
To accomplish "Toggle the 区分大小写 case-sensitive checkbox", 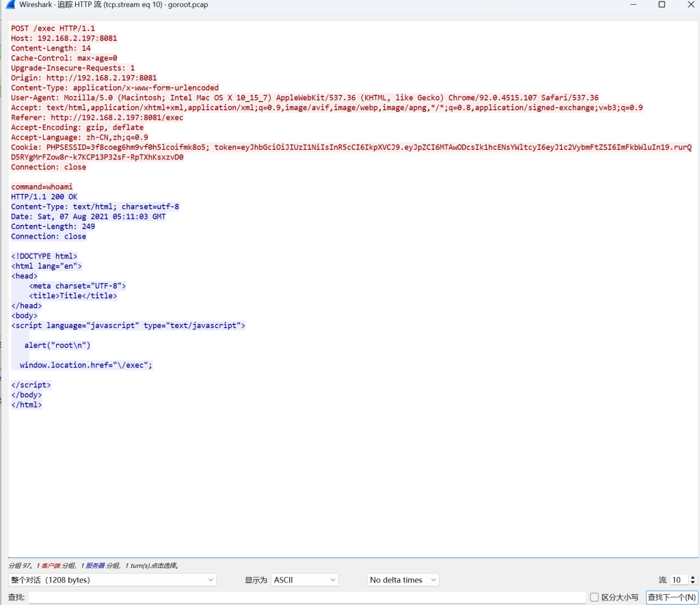I will (x=594, y=597).
